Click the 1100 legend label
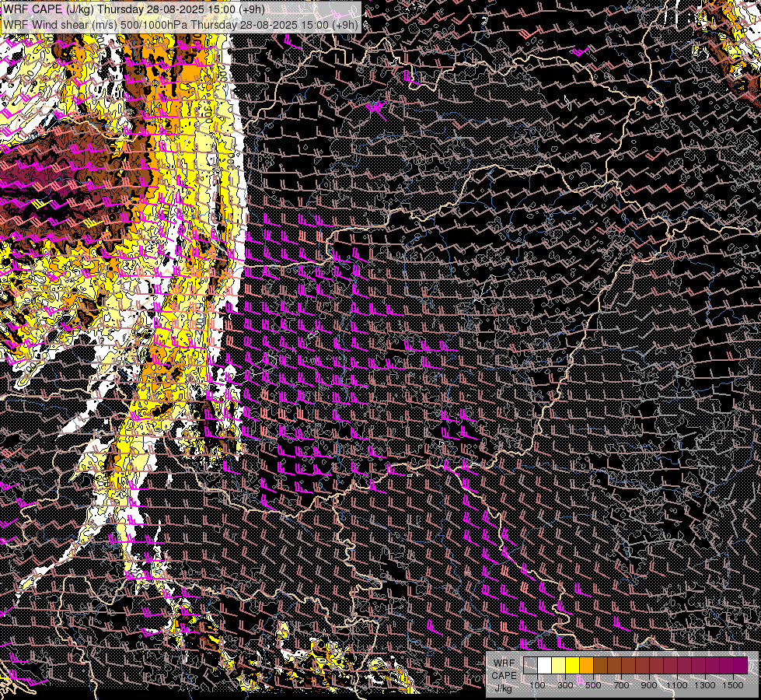 [676, 685]
